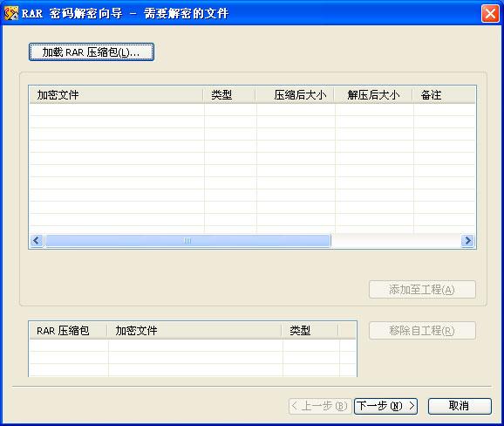Click 移除自工程(R) button
Screen dimensions: 504x426
(x=422, y=331)
